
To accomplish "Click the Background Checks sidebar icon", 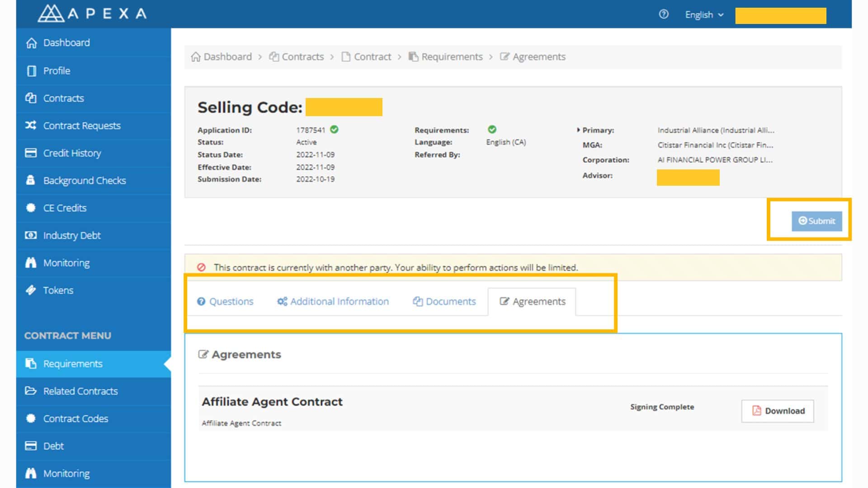I will click(31, 180).
